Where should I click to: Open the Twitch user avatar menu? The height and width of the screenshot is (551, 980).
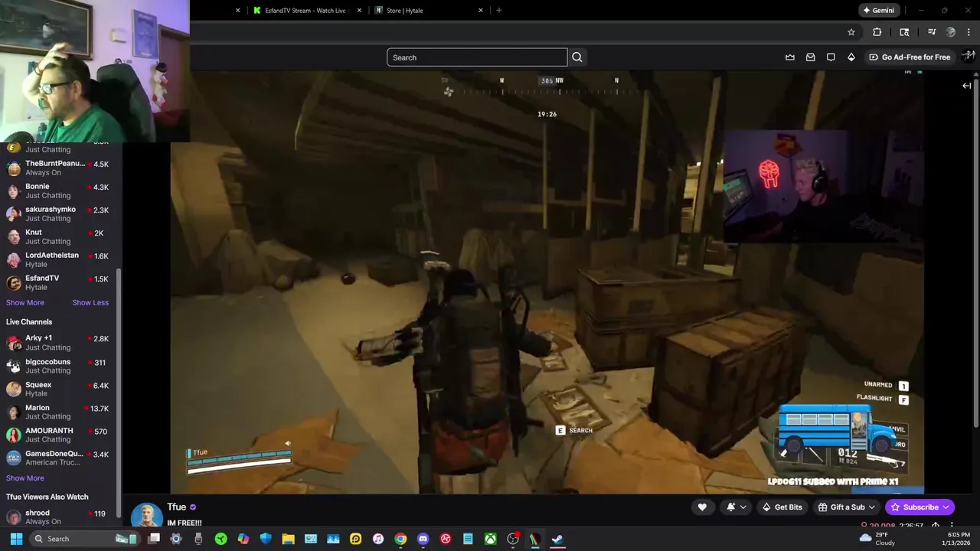pos(969,56)
